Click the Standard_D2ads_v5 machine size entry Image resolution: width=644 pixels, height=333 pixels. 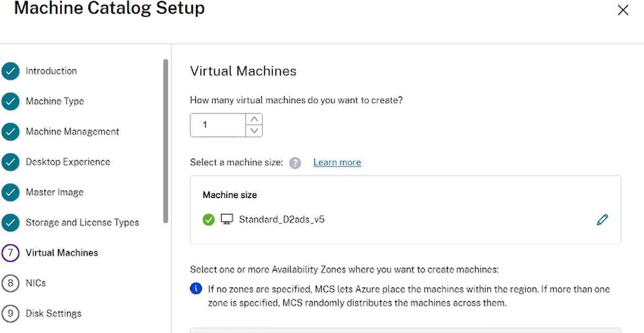tap(282, 219)
